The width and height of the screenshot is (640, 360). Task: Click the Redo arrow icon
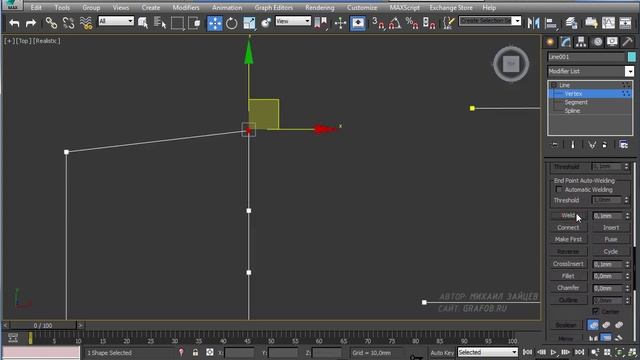coord(31,23)
